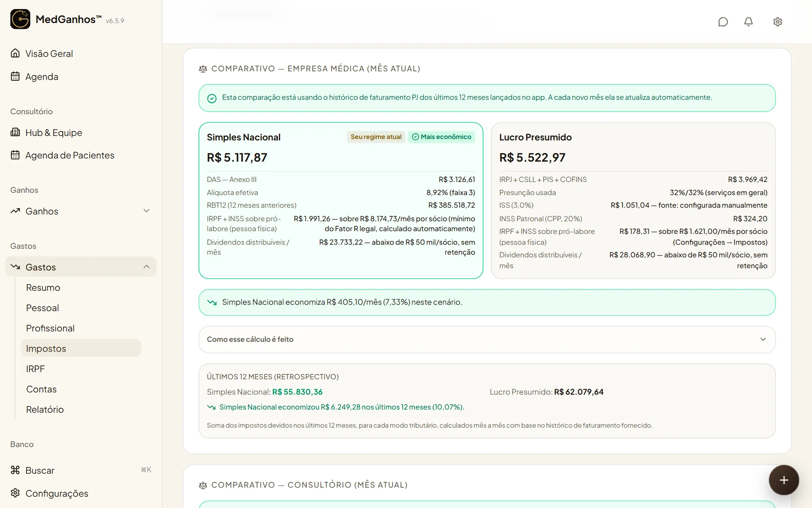Click the Agenda calendar icon
Image resolution: width=812 pixels, height=508 pixels.
pyautogui.click(x=15, y=76)
